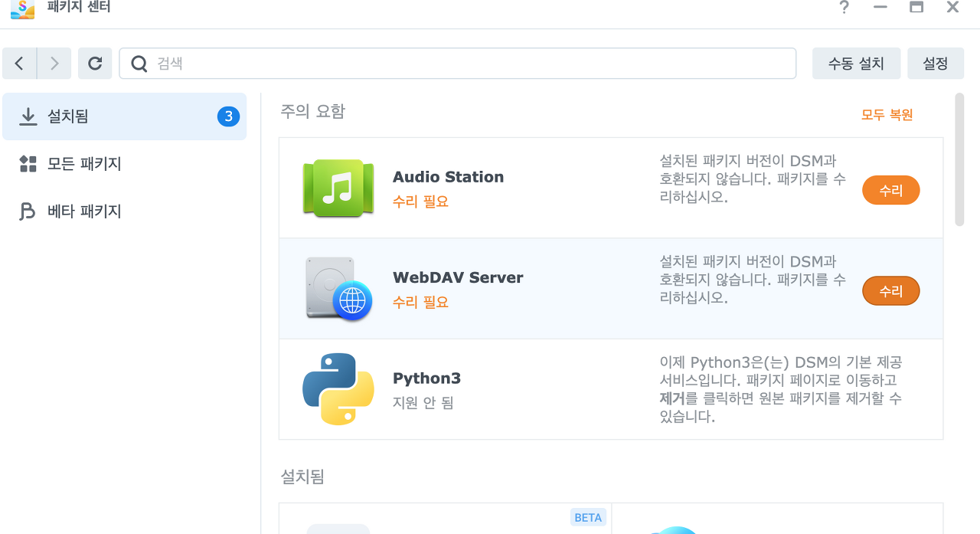Refresh the package list
The width and height of the screenshot is (980, 534).
[95, 64]
